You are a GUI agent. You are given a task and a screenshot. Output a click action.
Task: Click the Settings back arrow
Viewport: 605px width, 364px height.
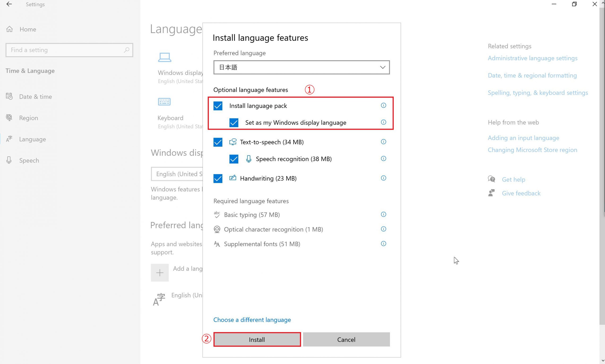[9, 4]
